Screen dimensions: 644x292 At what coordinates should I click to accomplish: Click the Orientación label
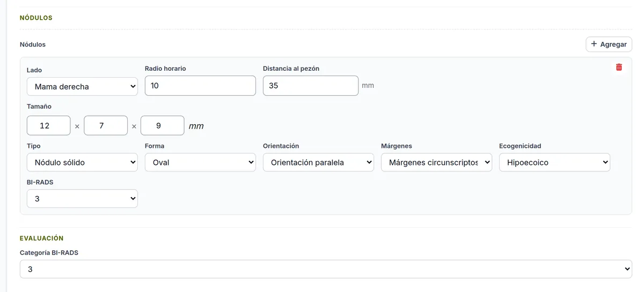click(x=281, y=146)
